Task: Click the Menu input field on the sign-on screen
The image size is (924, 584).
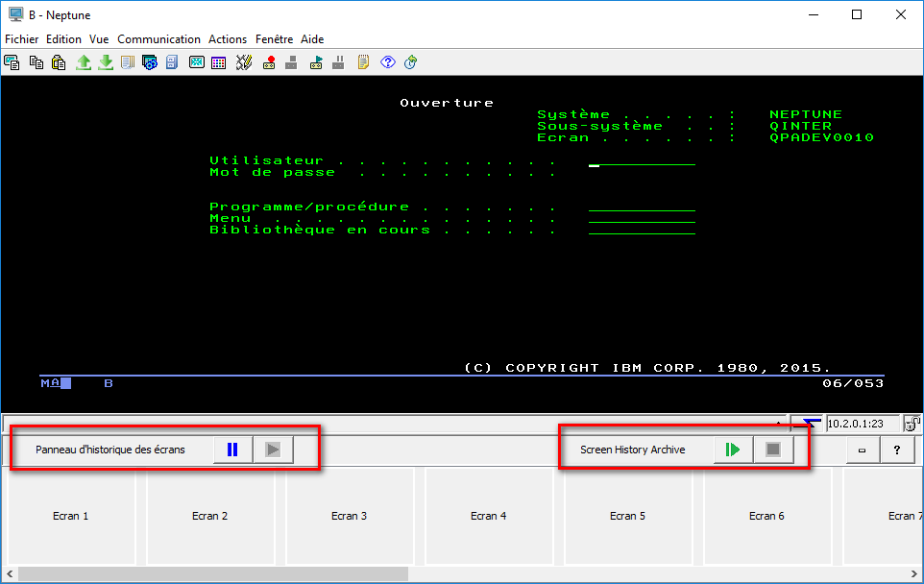Action: coord(642,219)
